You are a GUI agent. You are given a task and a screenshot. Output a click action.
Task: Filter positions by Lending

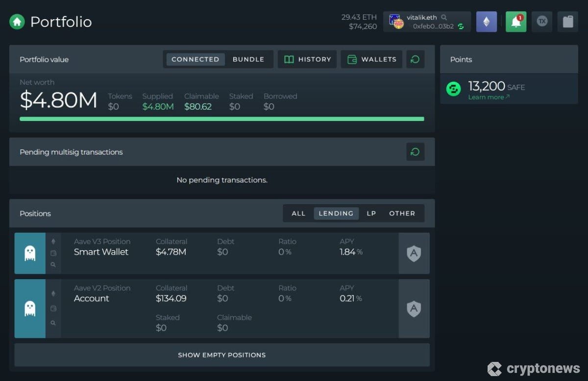pyautogui.click(x=336, y=214)
